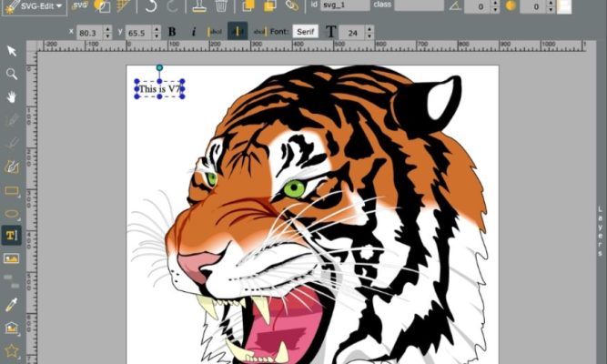Viewport: 607px width, 364px height.
Task: Open the star Shape library tool
Action: coord(12,350)
